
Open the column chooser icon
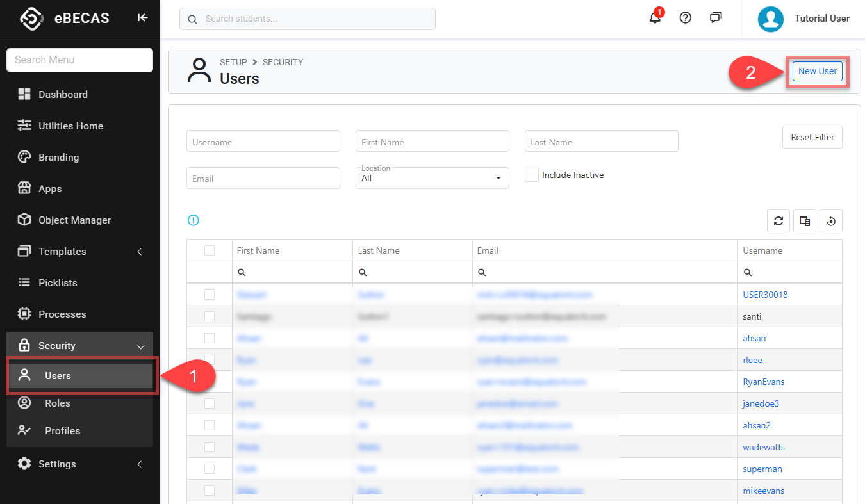[804, 221]
